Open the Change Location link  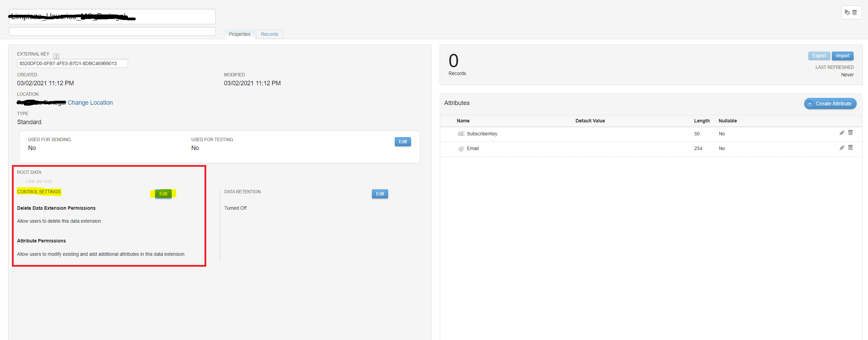(90, 103)
